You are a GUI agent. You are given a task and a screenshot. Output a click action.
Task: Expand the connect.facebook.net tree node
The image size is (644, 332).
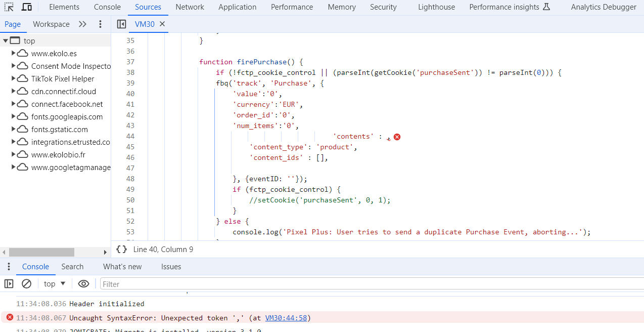click(14, 104)
